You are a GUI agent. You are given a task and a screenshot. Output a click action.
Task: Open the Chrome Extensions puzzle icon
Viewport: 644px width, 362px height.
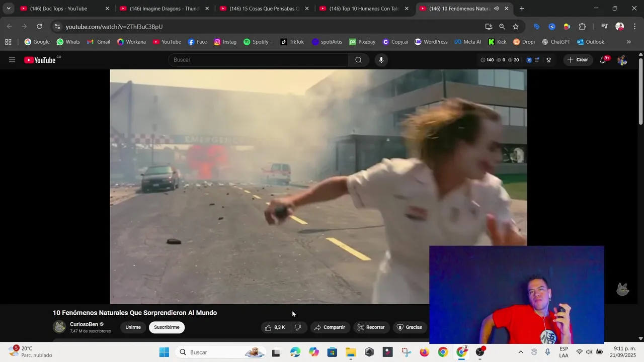[582, 26]
